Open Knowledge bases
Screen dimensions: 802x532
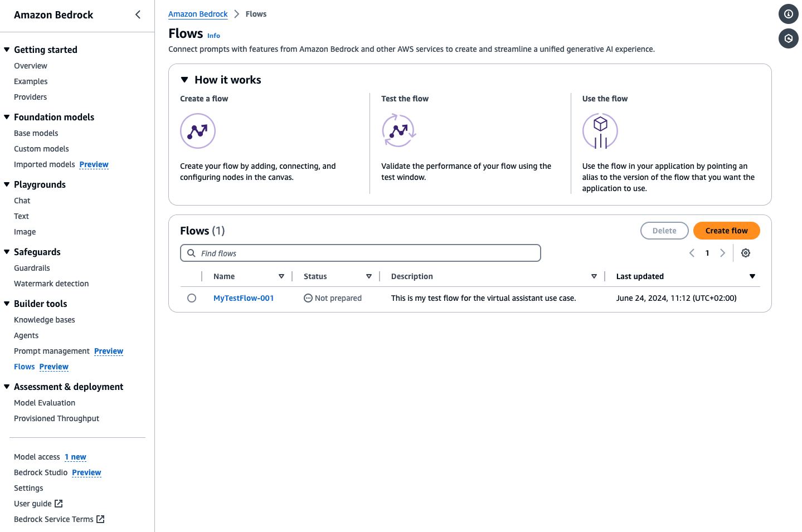point(45,320)
